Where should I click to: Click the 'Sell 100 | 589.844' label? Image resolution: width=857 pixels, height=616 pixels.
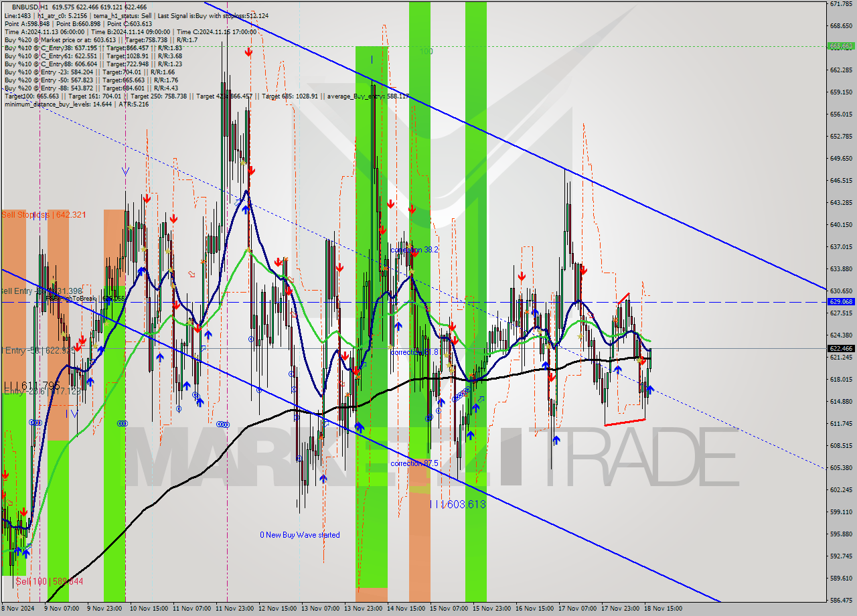[x=50, y=581]
